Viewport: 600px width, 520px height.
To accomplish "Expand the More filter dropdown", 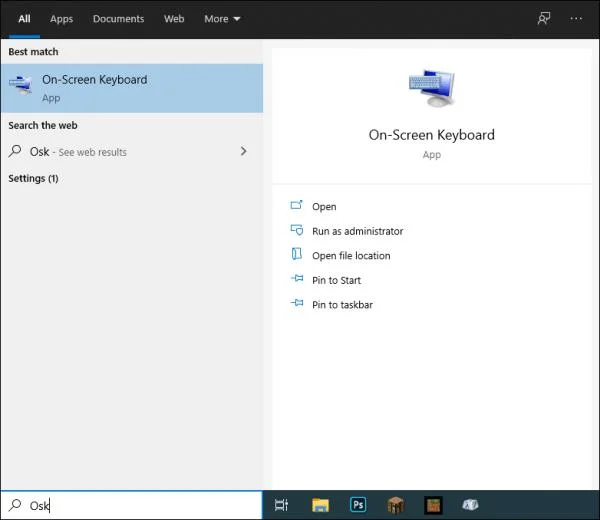I will [222, 19].
